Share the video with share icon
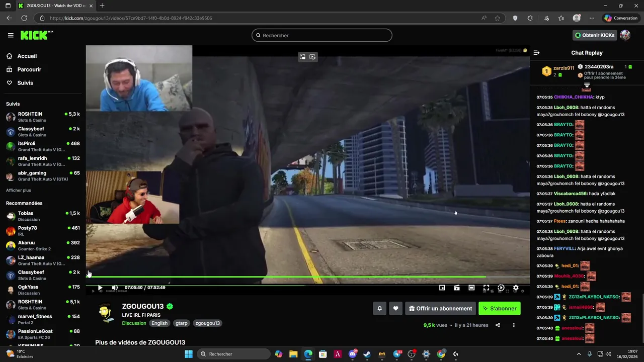644x362 pixels. [x=498, y=325]
